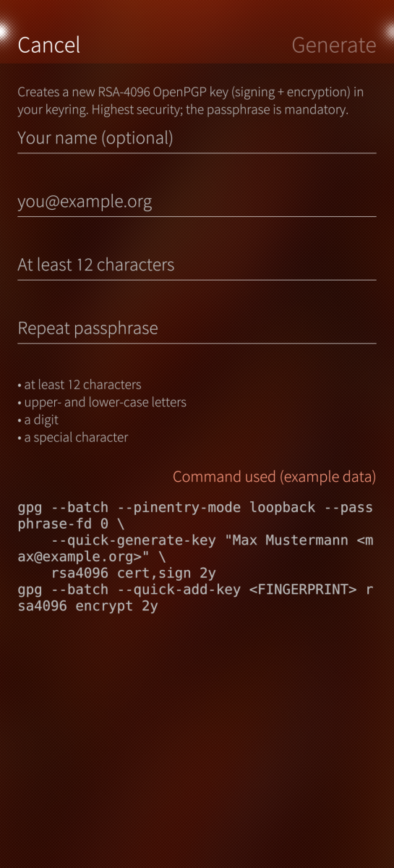394x868 pixels.
Task: Click the RSA-4096 OpenPGP key description text
Action: 191,101
